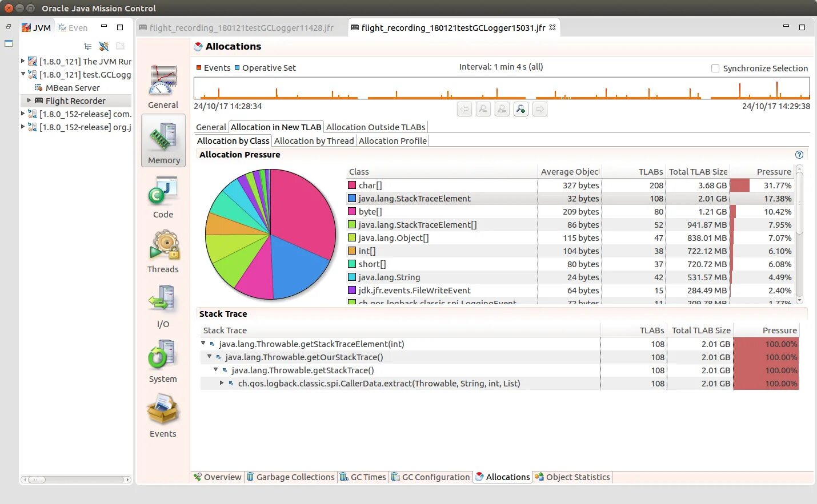Click the move range left arrow
The image size is (817, 504).
(x=464, y=109)
